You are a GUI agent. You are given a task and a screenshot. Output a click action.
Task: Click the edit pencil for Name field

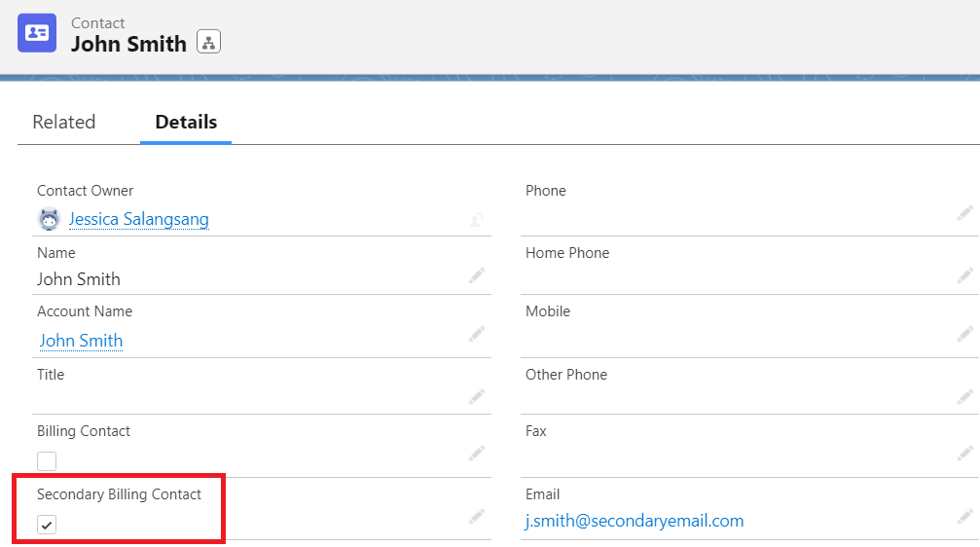tap(477, 276)
